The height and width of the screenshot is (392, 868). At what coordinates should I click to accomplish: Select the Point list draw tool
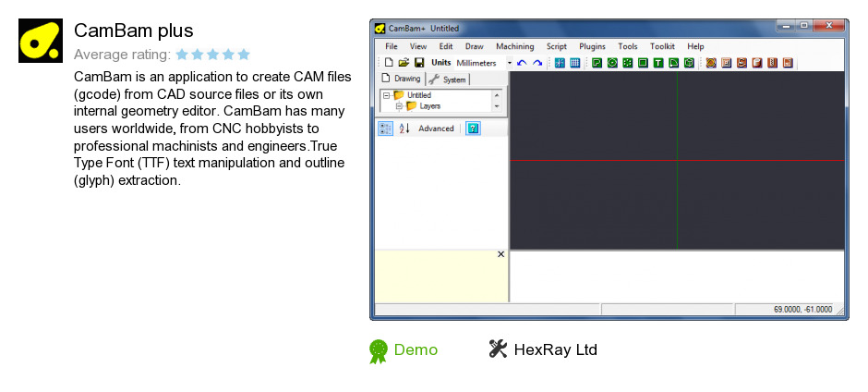click(x=627, y=63)
